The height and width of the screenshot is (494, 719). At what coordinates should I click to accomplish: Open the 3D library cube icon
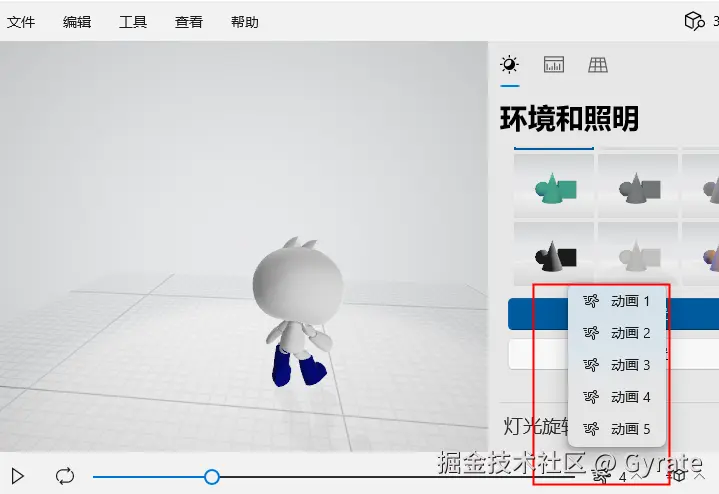click(694, 21)
